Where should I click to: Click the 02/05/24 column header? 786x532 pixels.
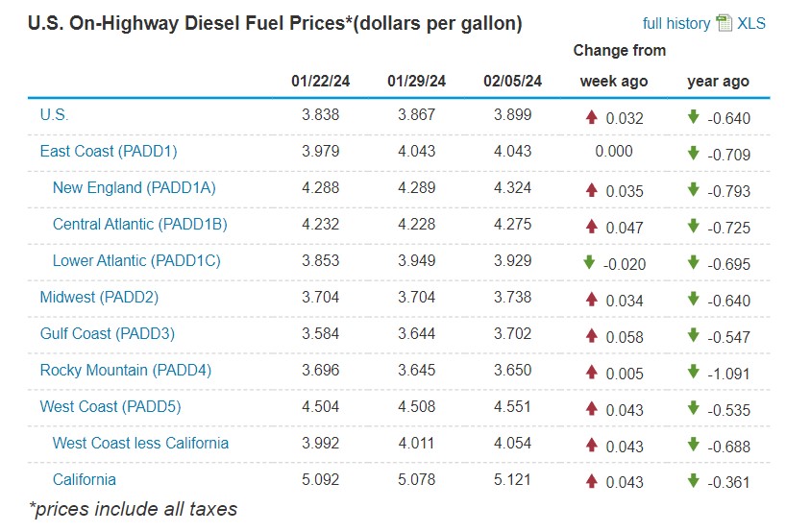coord(513,81)
